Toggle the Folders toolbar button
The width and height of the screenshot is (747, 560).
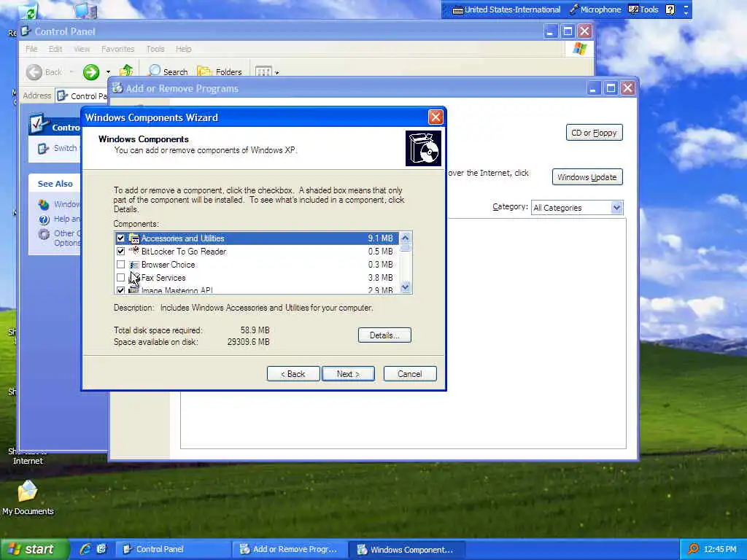[x=220, y=71]
